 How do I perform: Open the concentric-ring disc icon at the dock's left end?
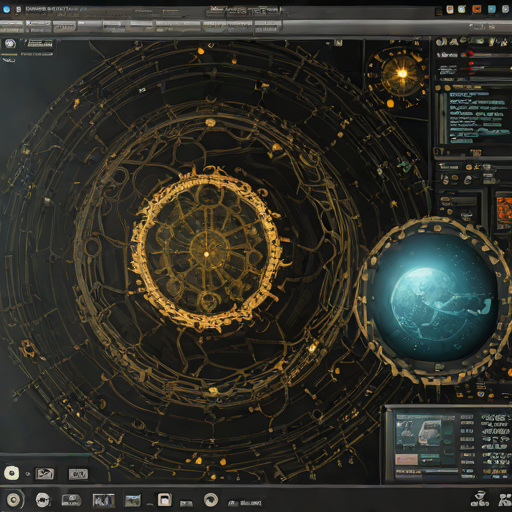click(13, 500)
